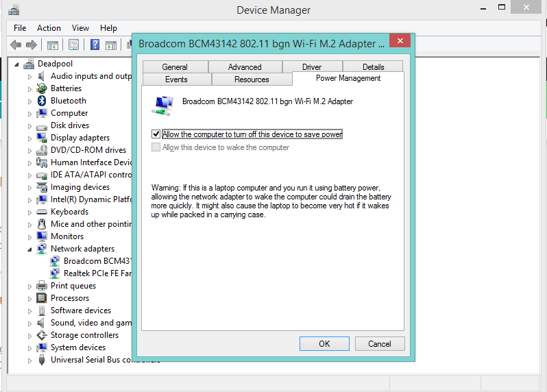
Task: Expand the Keyboards node
Action: coord(29,212)
